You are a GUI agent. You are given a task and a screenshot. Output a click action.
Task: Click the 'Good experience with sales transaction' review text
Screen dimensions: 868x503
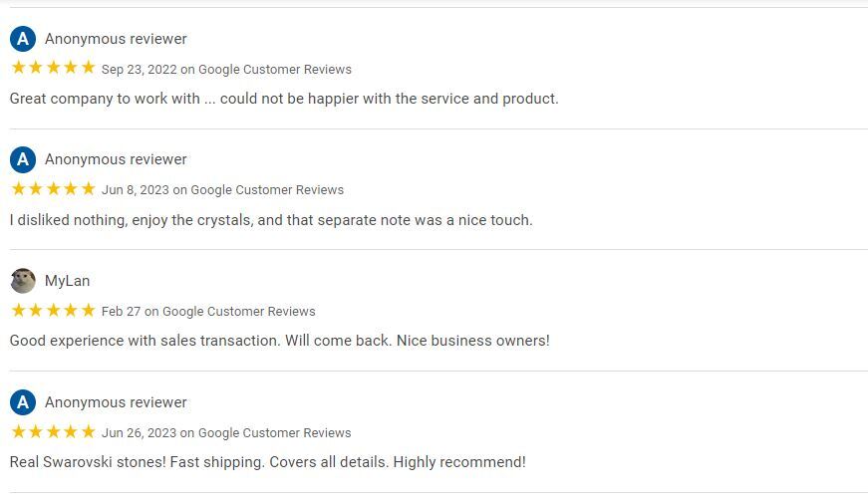[x=280, y=341]
